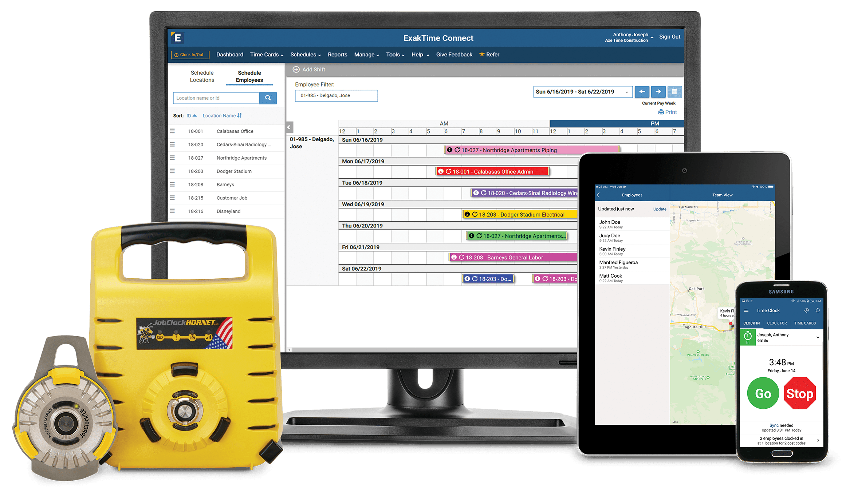
Task: Go to next week arrow
Action: coord(658,92)
